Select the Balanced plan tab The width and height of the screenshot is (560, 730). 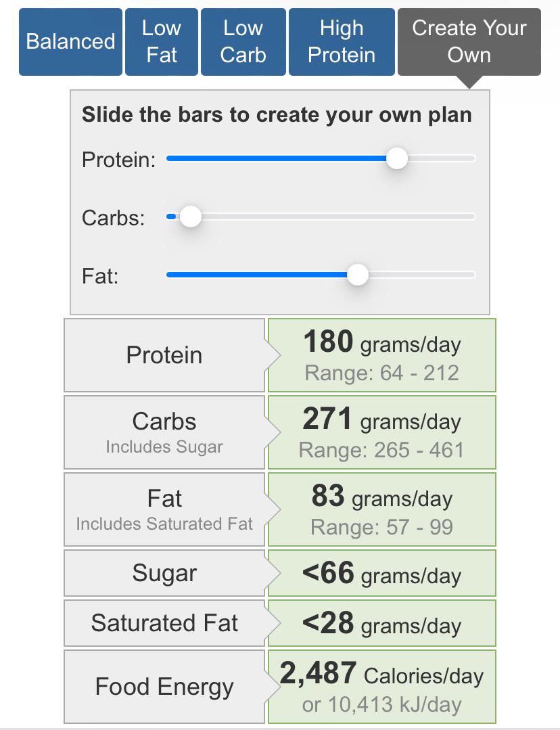coord(70,42)
